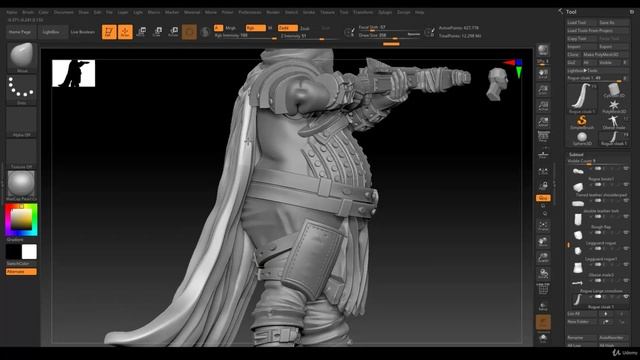Select Sphere3D tool thumbnail
The image size is (640, 360).
[582, 138]
